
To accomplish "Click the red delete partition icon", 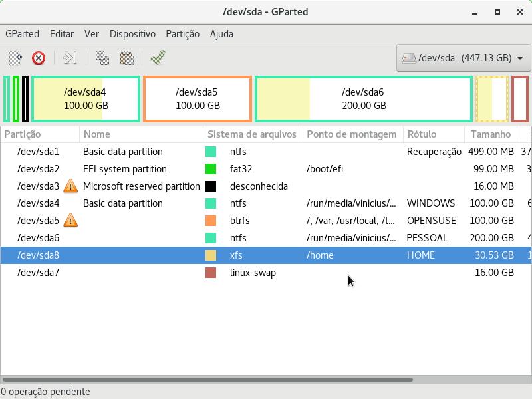I will [x=39, y=58].
